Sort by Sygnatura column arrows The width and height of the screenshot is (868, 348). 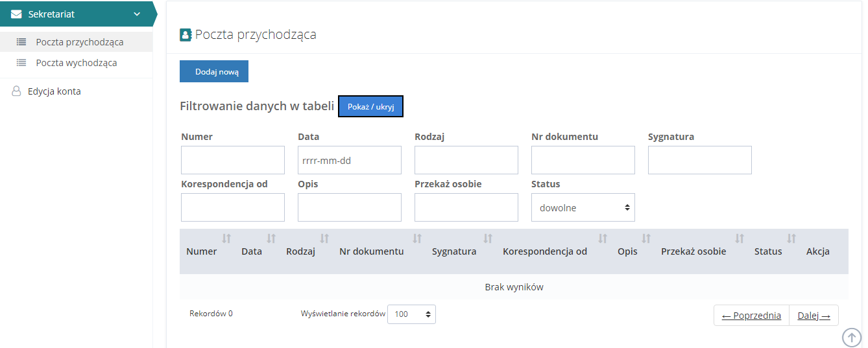click(488, 238)
